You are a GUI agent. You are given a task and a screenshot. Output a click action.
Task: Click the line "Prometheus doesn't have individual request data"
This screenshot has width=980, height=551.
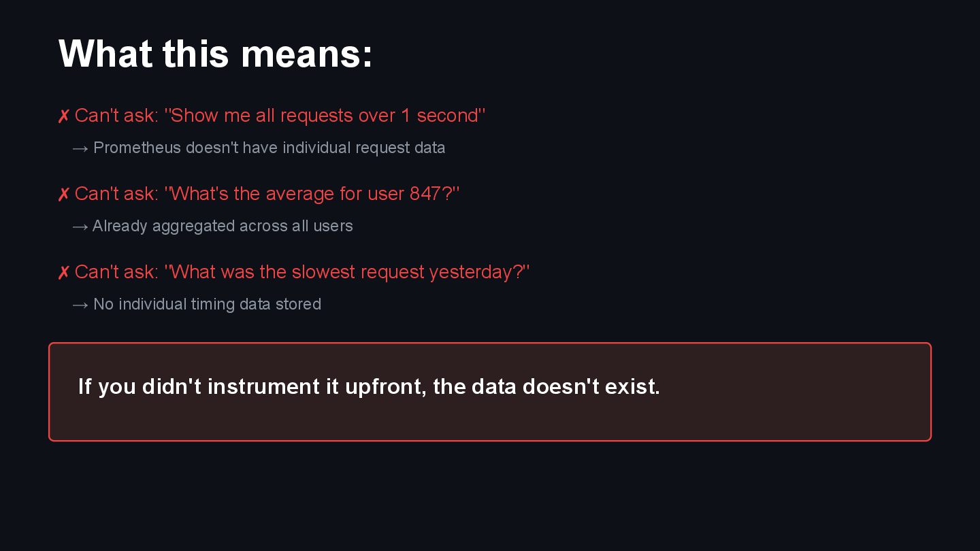[269, 148]
